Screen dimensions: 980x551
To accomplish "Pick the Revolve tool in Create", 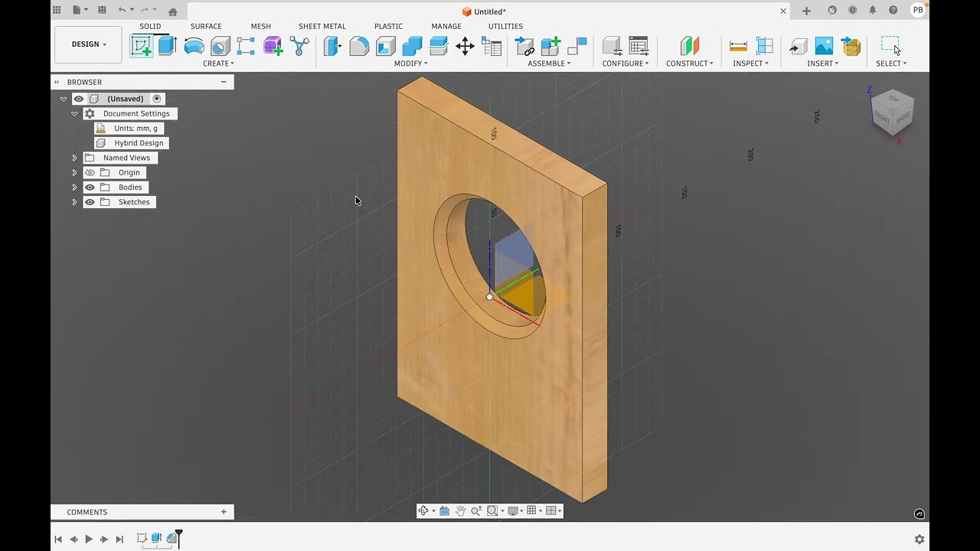I will (194, 46).
